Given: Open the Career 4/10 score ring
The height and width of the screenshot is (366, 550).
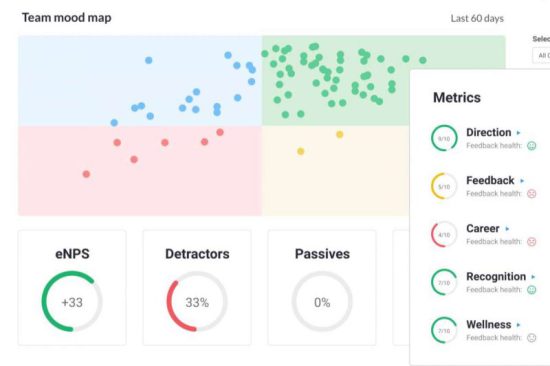Looking at the screenshot, I should 444,234.
